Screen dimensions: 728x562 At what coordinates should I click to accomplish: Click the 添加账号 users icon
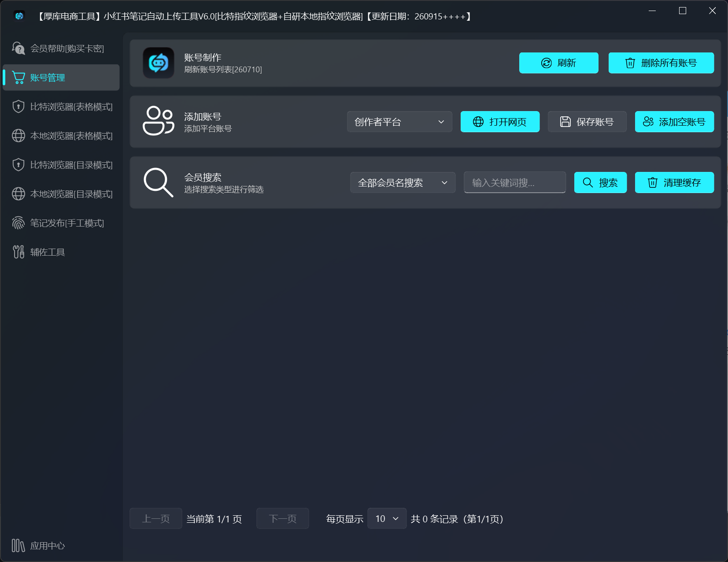(x=159, y=121)
